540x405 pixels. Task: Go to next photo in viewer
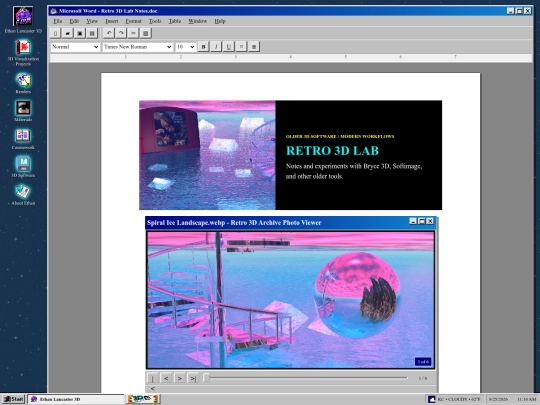(x=179, y=378)
